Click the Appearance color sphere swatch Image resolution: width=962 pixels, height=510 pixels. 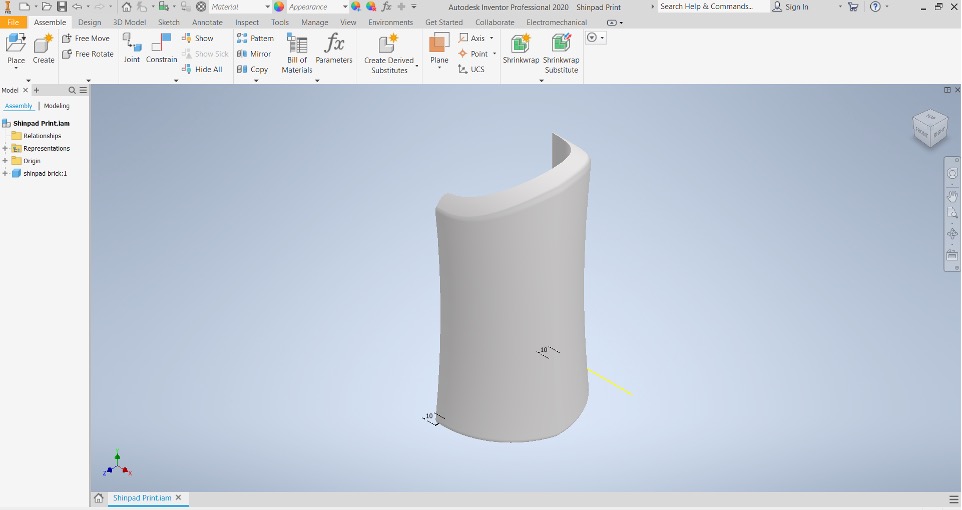(x=279, y=7)
